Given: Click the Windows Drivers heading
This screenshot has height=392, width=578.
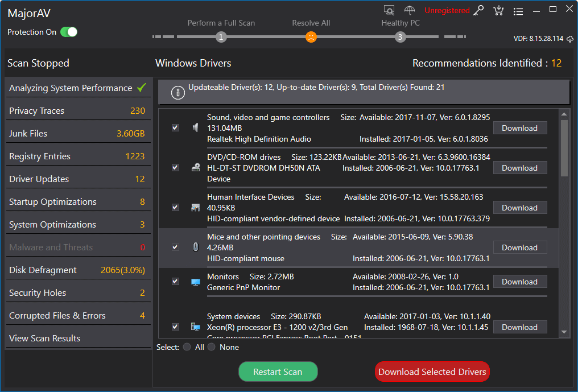Looking at the screenshot, I should 193,63.
